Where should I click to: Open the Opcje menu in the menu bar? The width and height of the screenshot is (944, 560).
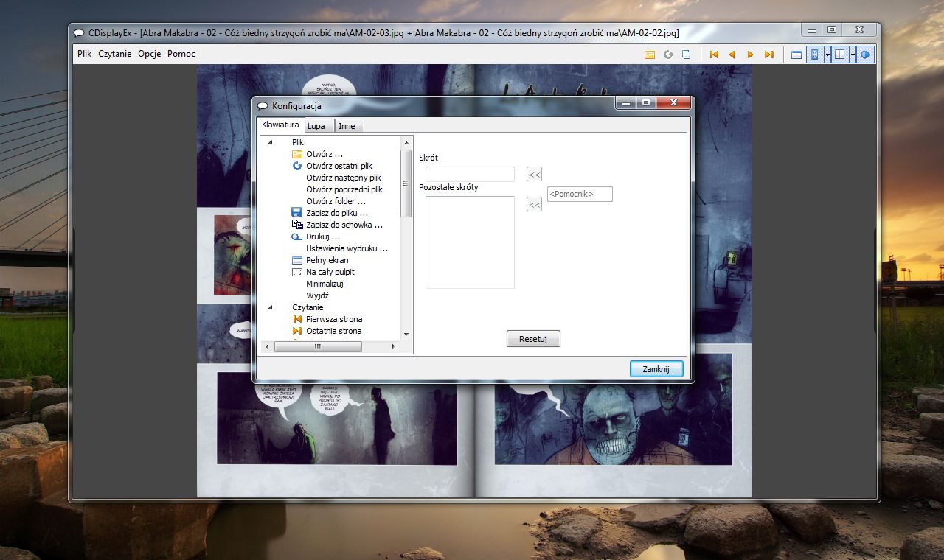150,54
